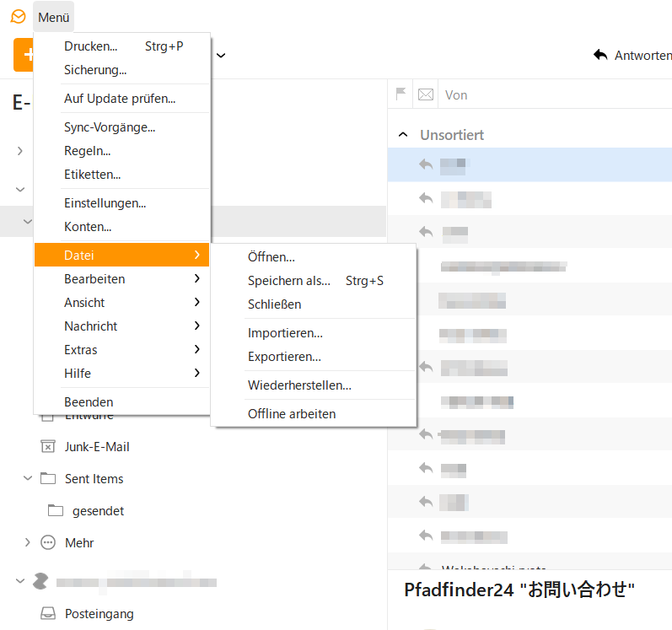Viewport: 672px width, 630px height.
Task: Sort messages by the Von column header
Action: [x=456, y=95]
